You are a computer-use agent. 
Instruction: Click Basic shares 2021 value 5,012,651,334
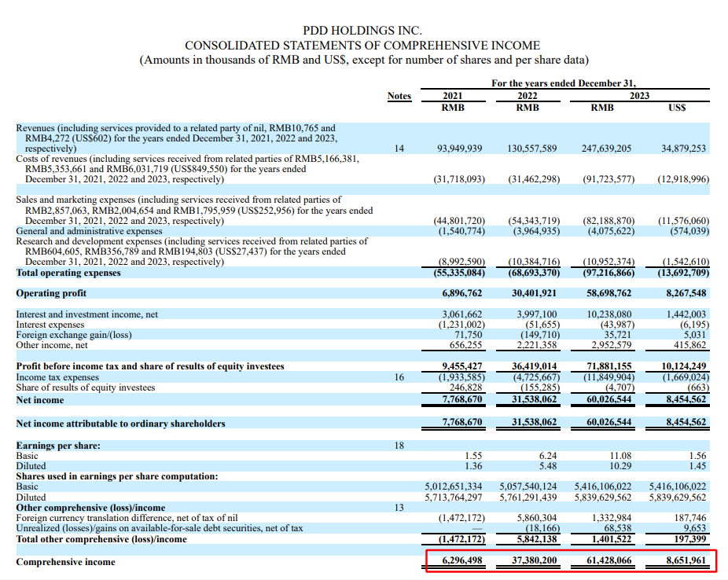click(x=454, y=486)
